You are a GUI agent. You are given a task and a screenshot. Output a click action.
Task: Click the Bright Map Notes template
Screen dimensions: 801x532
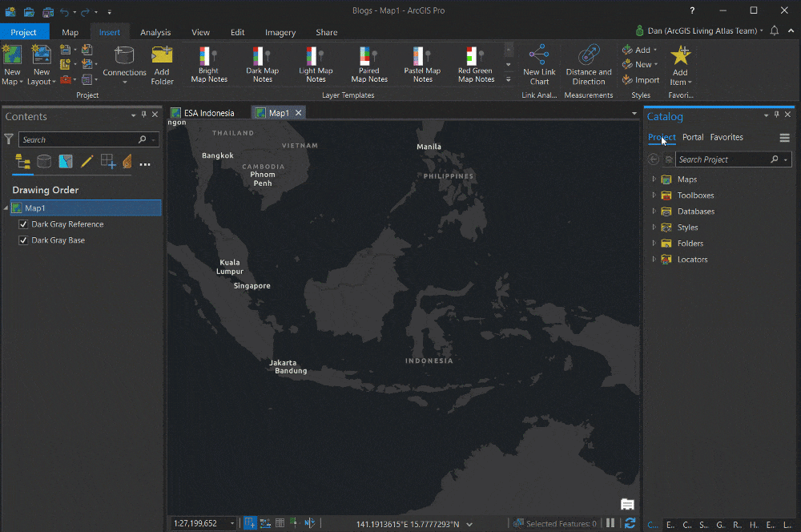point(208,64)
